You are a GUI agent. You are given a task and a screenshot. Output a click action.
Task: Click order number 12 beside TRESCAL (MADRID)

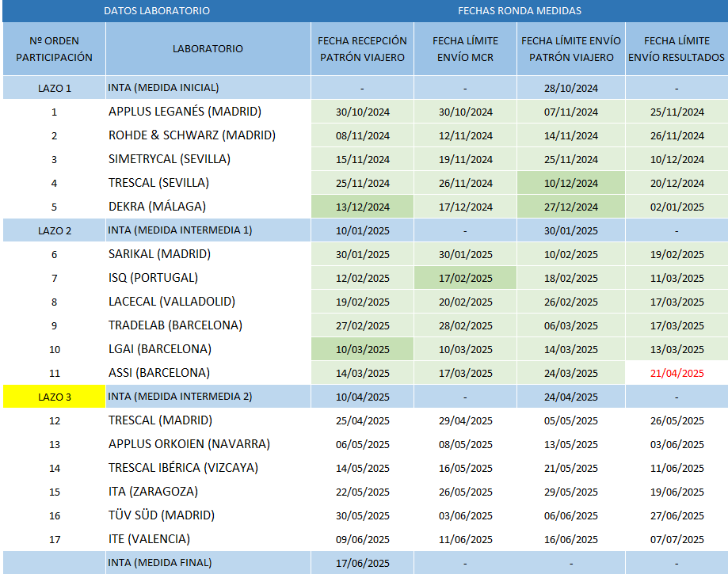point(55,421)
